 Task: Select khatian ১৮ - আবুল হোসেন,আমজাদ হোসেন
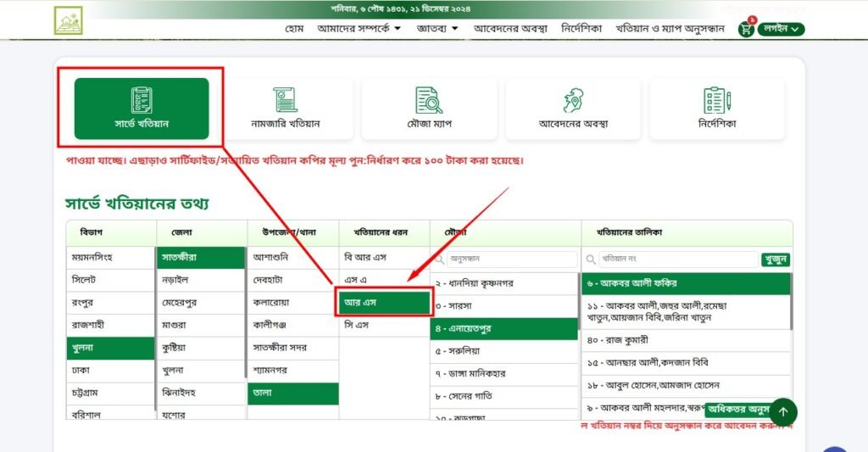[685, 386]
